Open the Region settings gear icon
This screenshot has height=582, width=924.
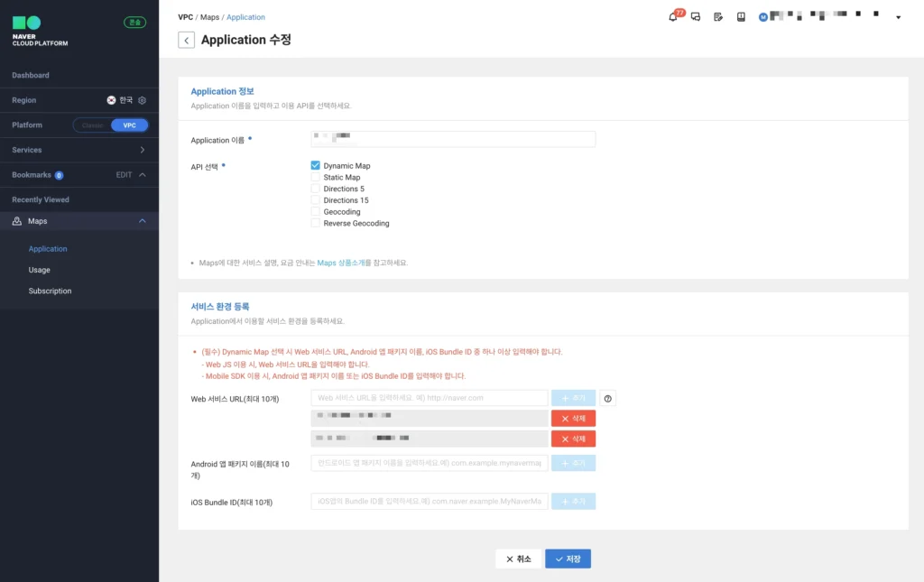141,100
